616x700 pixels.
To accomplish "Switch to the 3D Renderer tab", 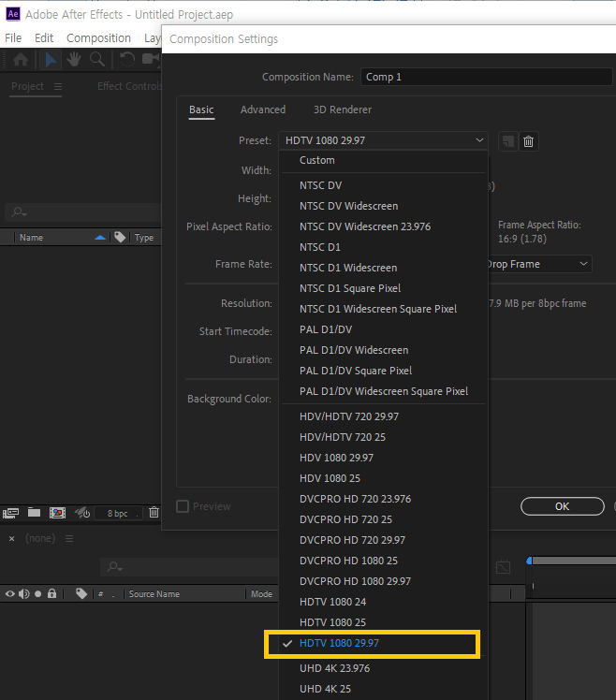I will tap(343, 109).
